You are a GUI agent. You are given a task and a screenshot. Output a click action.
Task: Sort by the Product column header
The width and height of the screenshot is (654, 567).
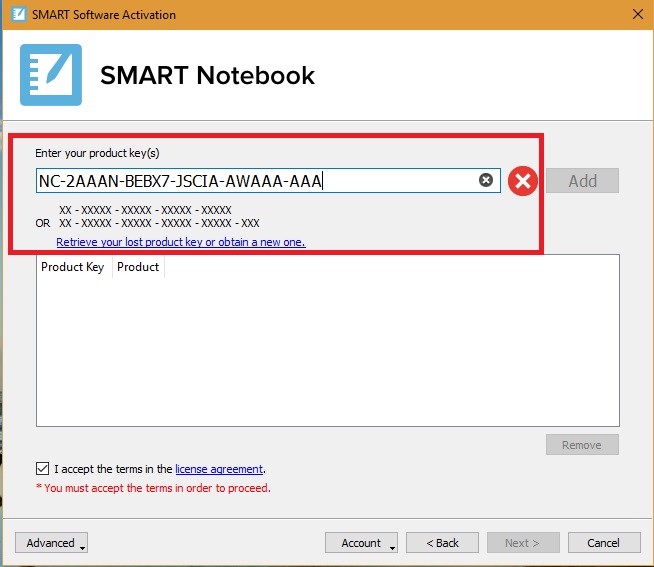click(x=138, y=267)
